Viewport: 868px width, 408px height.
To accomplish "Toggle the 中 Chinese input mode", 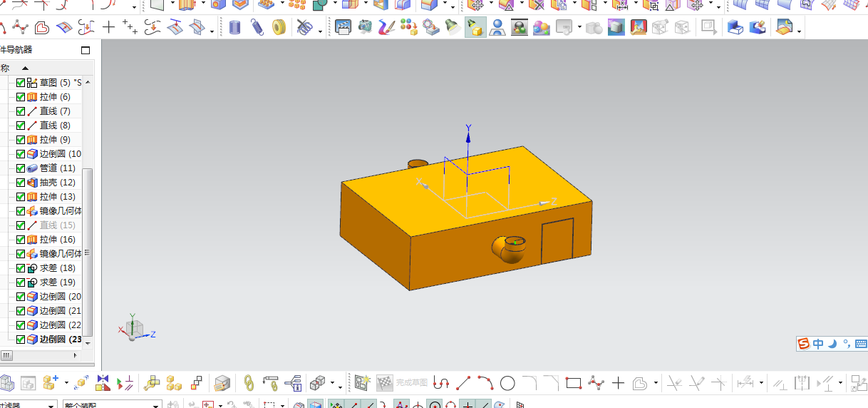I will pyautogui.click(x=818, y=344).
